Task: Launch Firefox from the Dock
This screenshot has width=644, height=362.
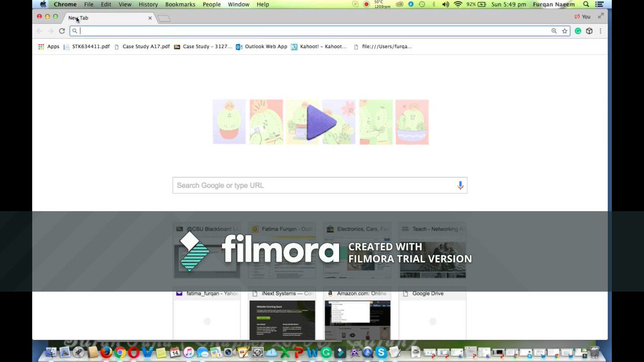Action: (106, 352)
